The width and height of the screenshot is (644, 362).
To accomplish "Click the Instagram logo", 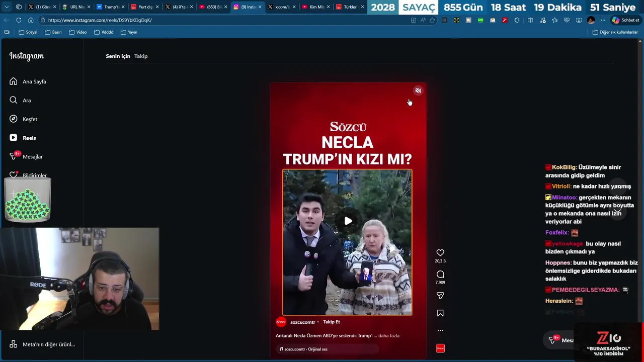I will pyautogui.click(x=27, y=56).
